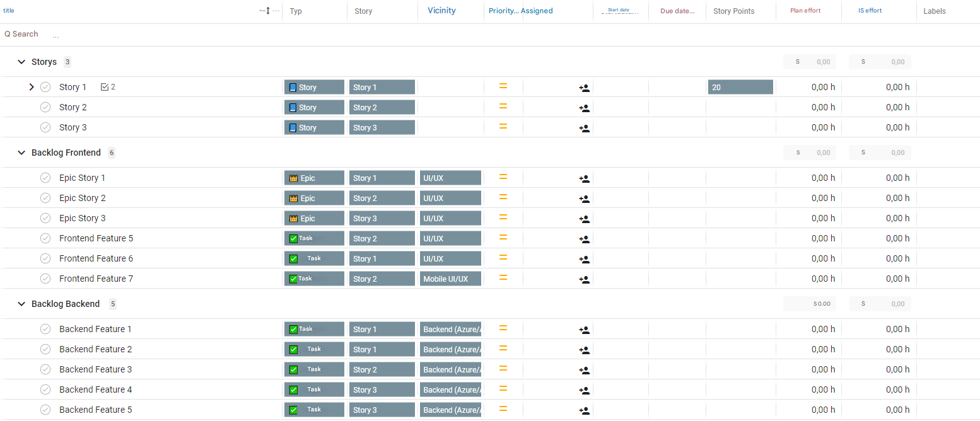Click priority icon of Epic Story 2
This screenshot has width=980, height=421.
[x=503, y=197]
